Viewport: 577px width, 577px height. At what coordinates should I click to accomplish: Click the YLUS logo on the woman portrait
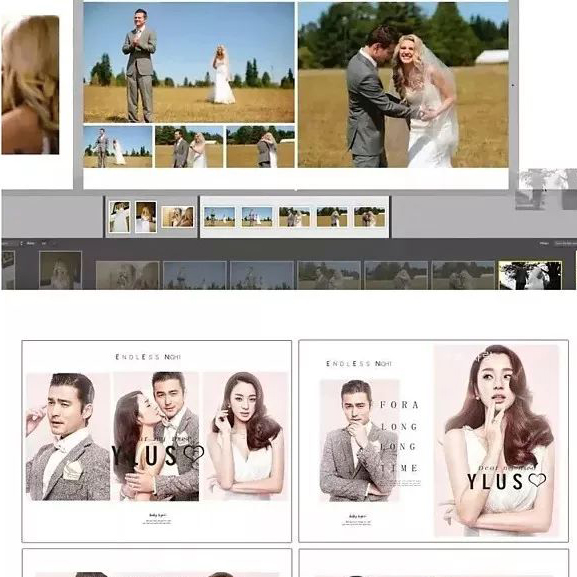[x=506, y=482]
